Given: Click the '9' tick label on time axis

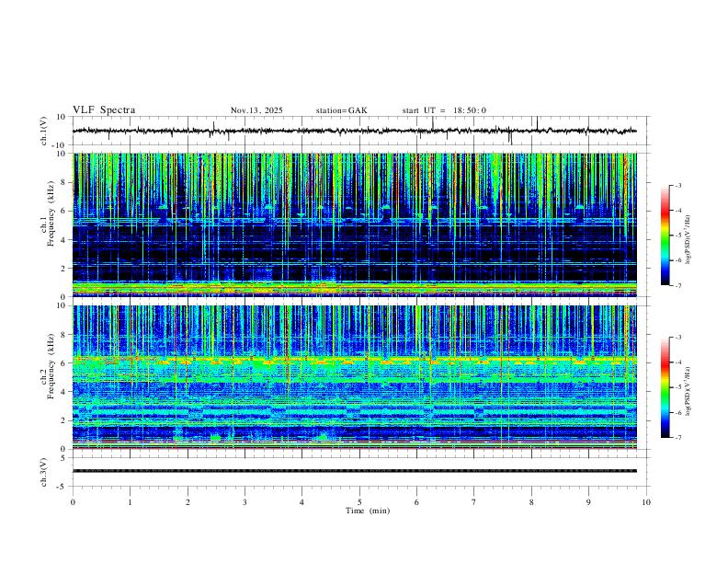Looking at the screenshot, I should point(588,502).
